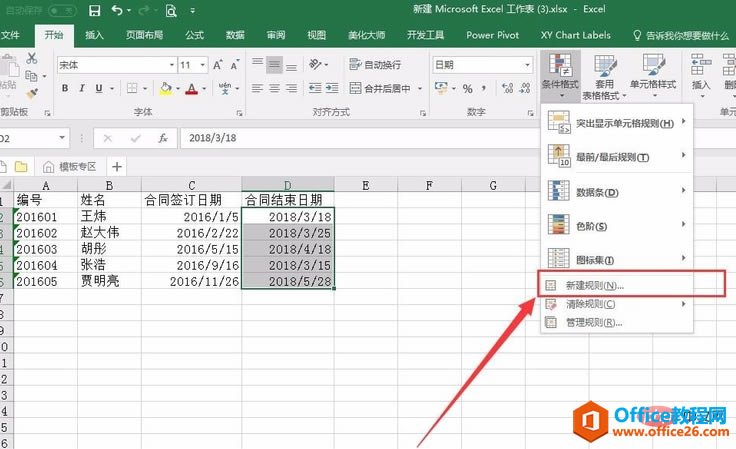Click 合并后居中 merge button
The image size is (736, 449).
tap(380, 88)
